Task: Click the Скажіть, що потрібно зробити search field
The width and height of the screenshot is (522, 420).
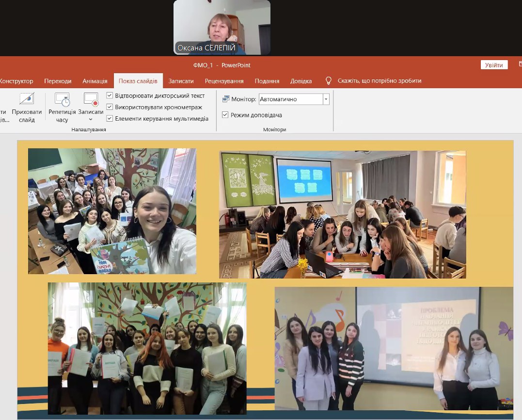Action: (379, 81)
